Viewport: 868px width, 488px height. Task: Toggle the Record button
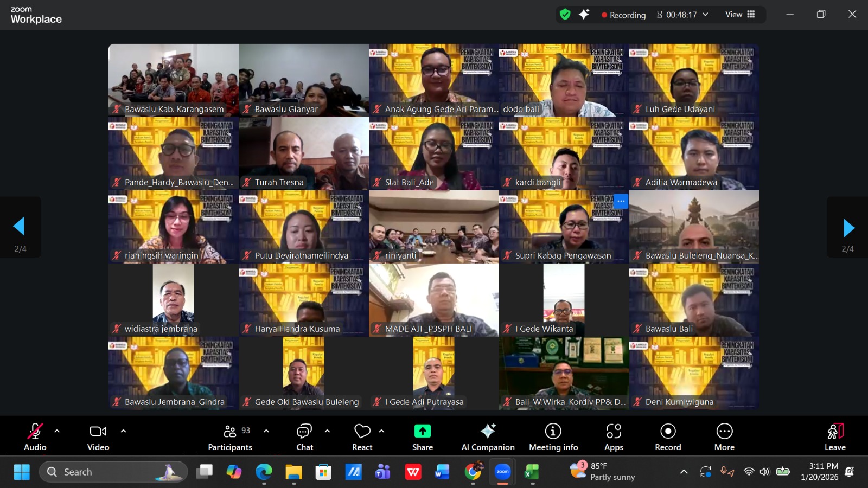668,436
